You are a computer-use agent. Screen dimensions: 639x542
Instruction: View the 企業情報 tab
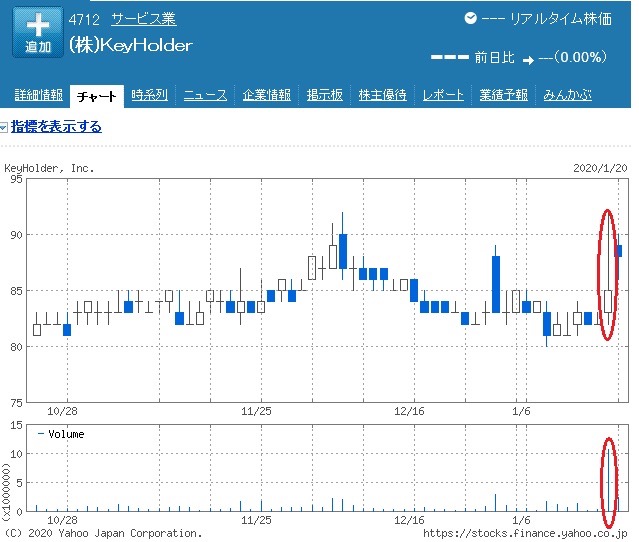(266, 95)
